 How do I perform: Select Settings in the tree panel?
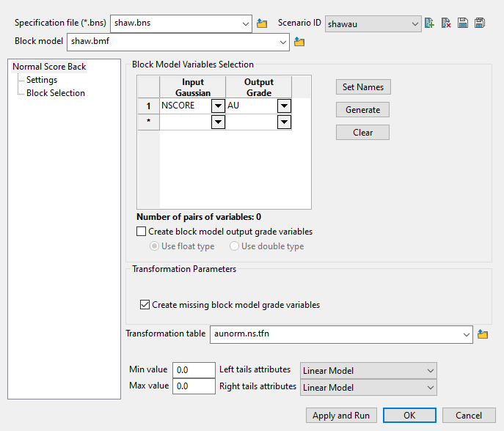[x=42, y=80]
